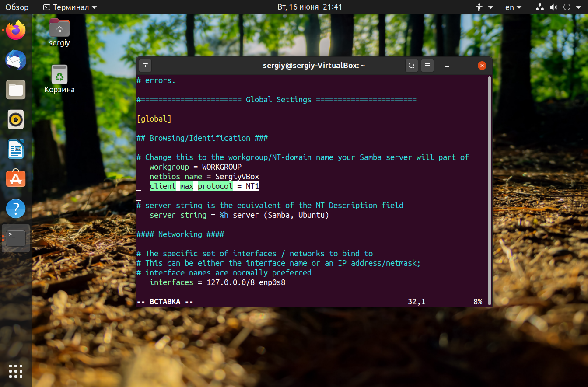Click the terminal vertical scrollbar
The width and height of the screenshot is (588, 387).
[490, 190]
